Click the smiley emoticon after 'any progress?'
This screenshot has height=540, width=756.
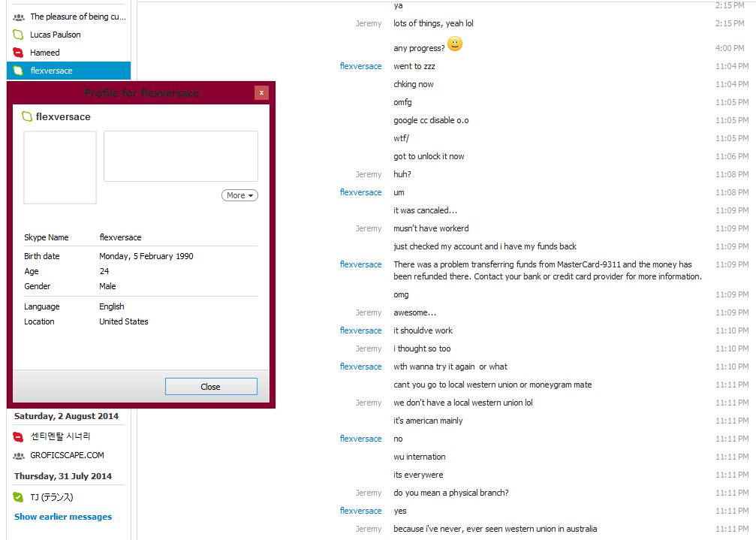tap(455, 44)
